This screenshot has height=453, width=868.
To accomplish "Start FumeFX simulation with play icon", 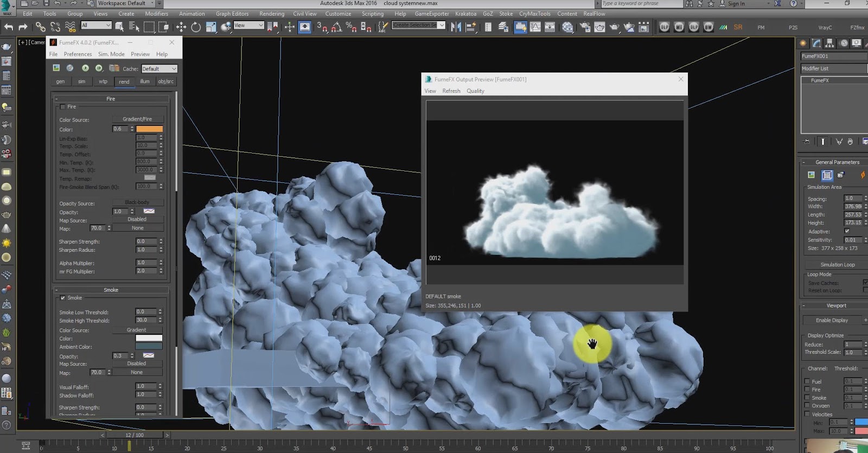I will [85, 68].
